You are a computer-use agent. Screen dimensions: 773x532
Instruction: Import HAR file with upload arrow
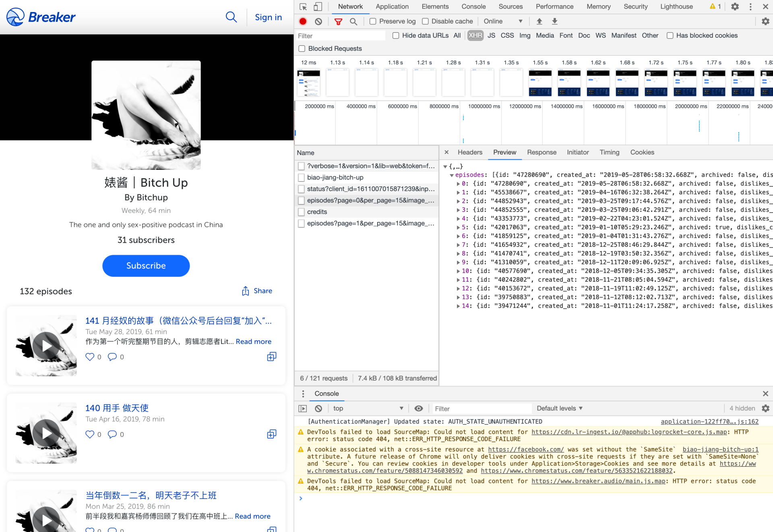point(539,21)
